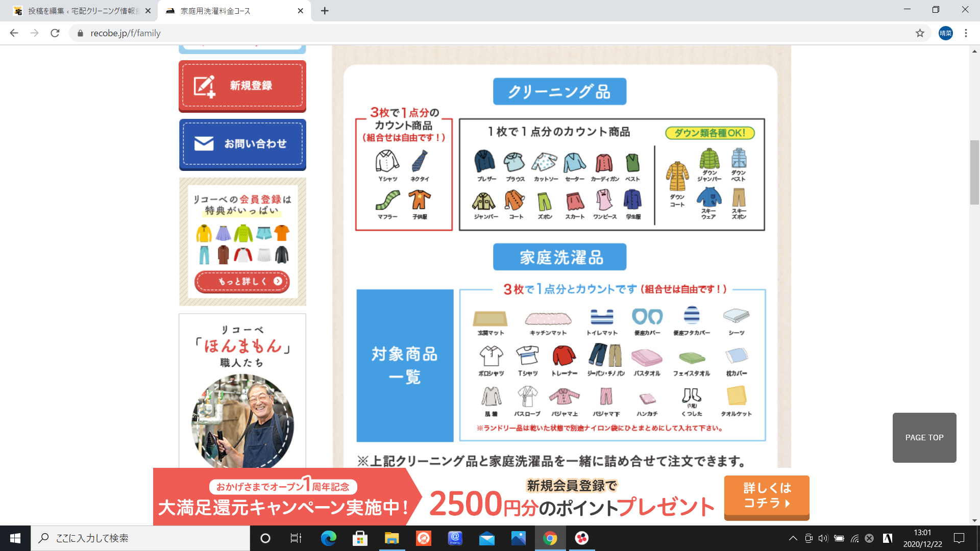Open File Explorer from taskbar

pos(391,538)
